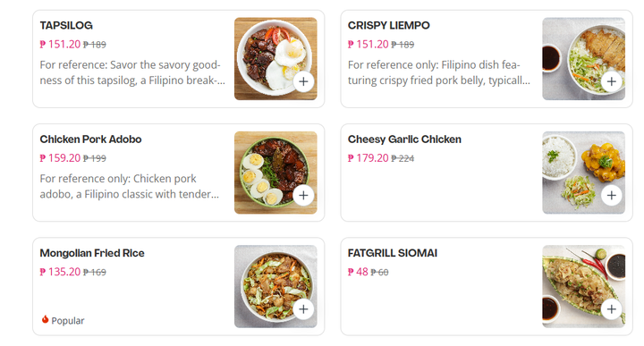
Task: Select the TAPSILOG item title
Action: pyautogui.click(x=66, y=25)
